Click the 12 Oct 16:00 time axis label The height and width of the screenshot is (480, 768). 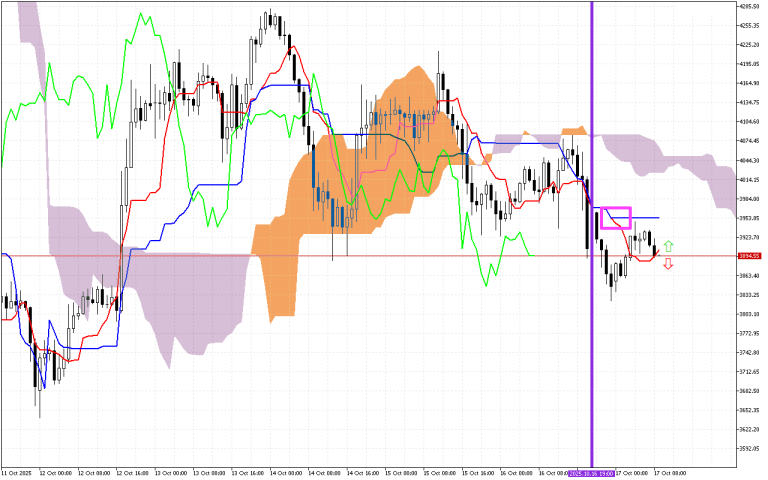132,473
